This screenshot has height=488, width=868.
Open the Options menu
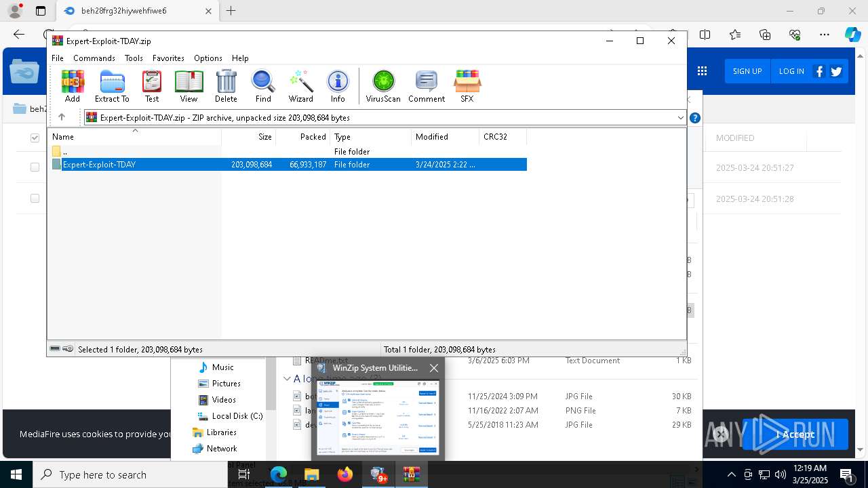point(208,58)
